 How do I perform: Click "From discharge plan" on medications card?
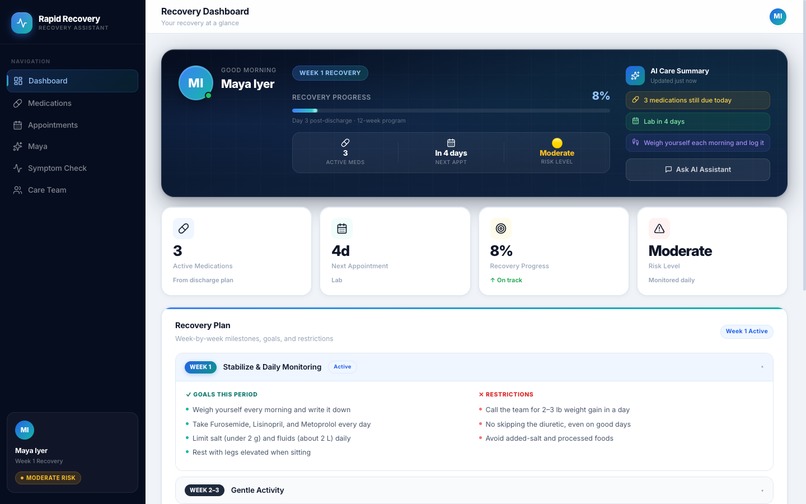tap(203, 280)
